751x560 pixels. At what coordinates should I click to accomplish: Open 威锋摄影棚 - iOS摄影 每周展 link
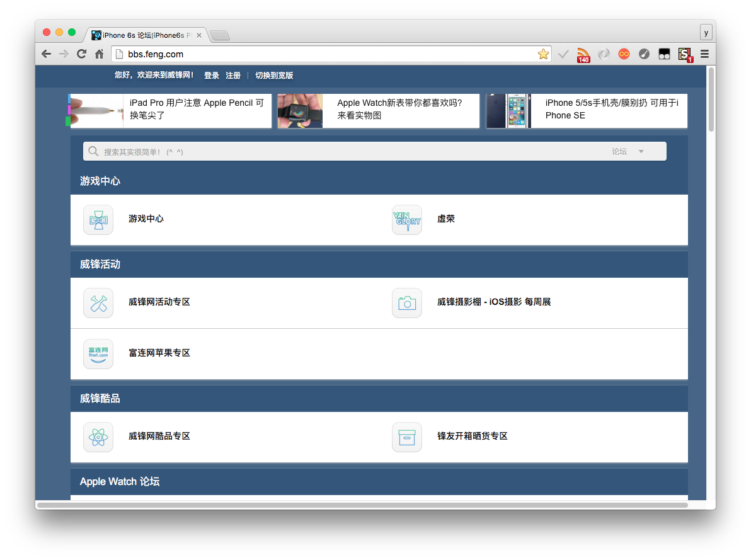494,302
